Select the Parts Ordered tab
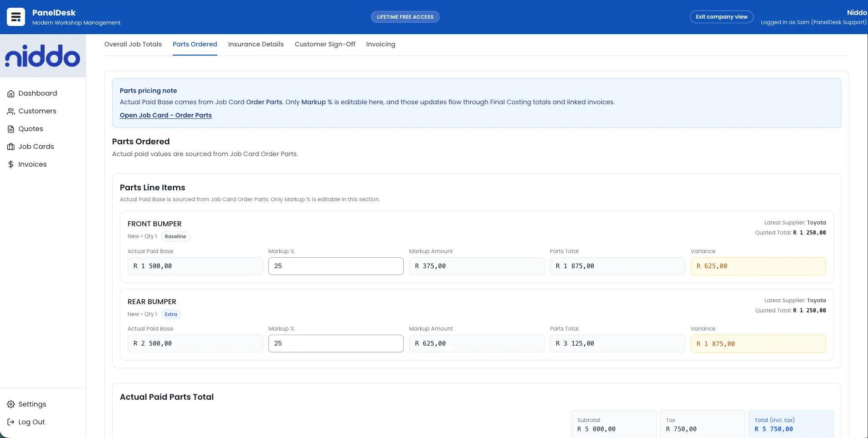This screenshot has width=868, height=438. pos(195,44)
